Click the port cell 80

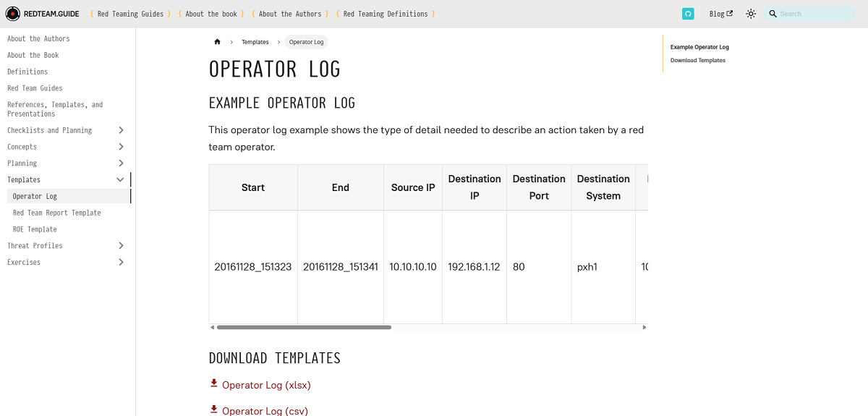click(x=539, y=267)
